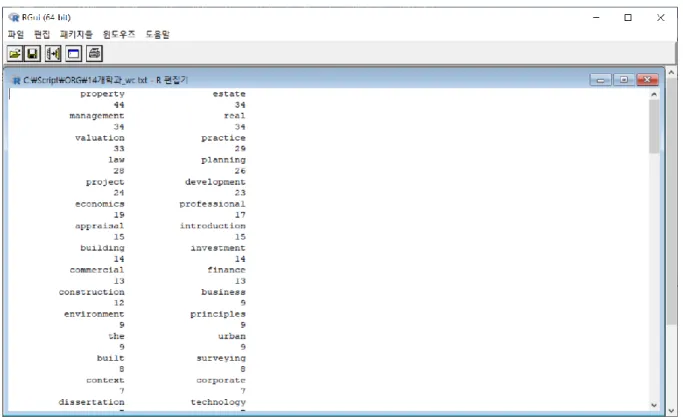Click the RGui logo icon in title bar
683x417 pixels.
(x=14, y=17)
